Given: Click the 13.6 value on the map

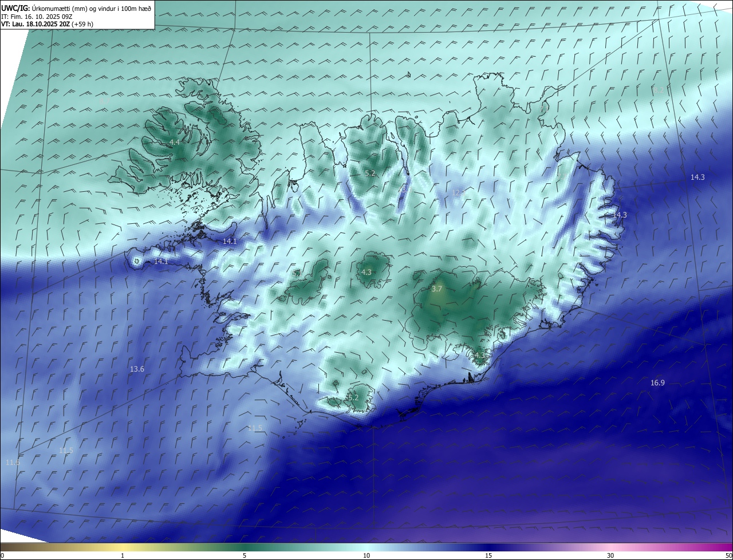Looking at the screenshot, I should point(137,369).
